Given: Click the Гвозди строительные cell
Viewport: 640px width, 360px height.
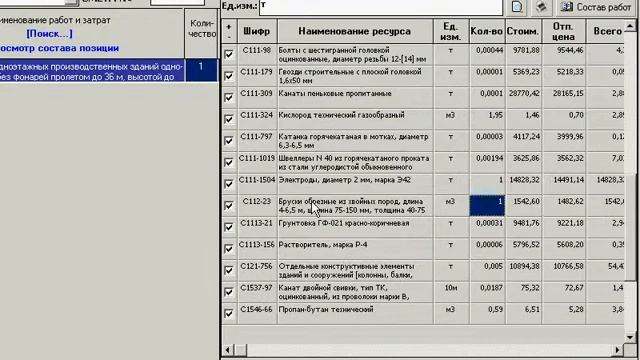Looking at the screenshot, I should (355, 76).
